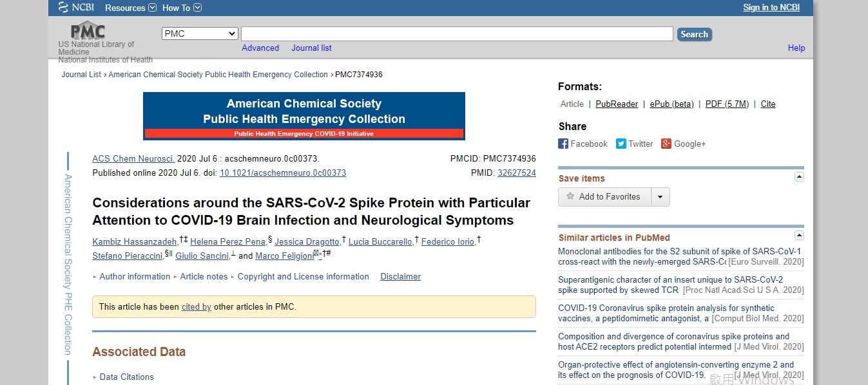Image resolution: width=868 pixels, height=385 pixels.
Task: Click the PMC logo
Action: (x=88, y=30)
